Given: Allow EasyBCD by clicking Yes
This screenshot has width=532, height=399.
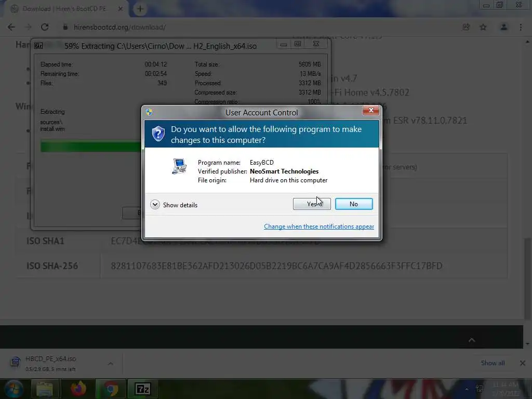Looking at the screenshot, I should tap(312, 204).
